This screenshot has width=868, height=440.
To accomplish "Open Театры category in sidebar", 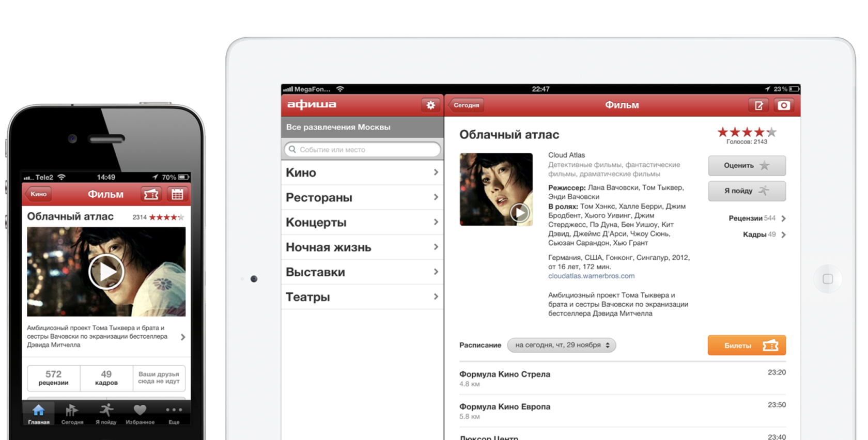I will [x=362, y=296].
